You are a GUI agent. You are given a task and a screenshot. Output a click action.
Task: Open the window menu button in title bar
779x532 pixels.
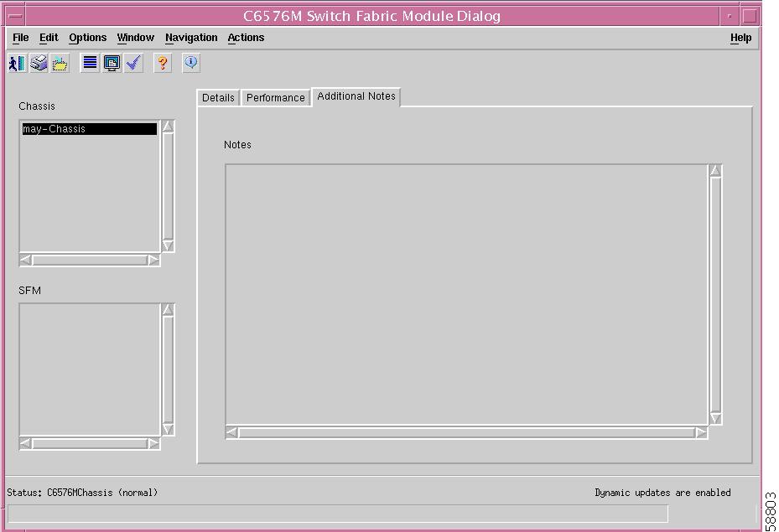[15, 16]
